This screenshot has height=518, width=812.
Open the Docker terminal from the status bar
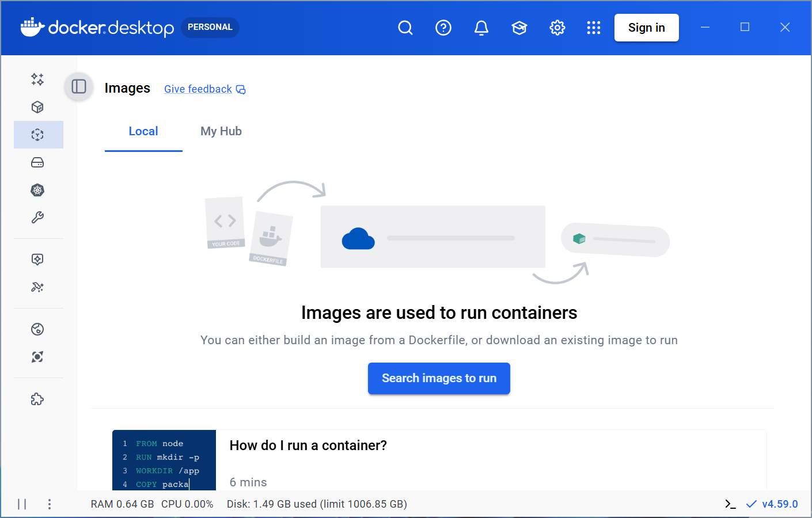click(x=730, y=504)
